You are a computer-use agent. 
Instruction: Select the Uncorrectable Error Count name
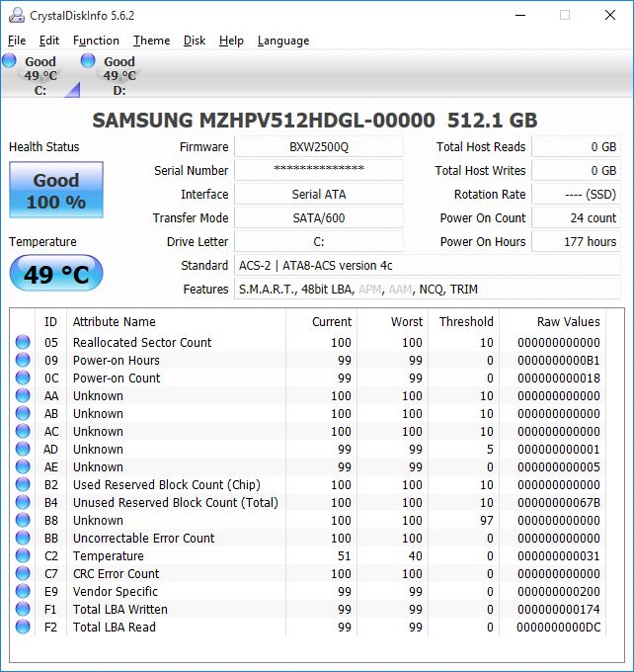coord(143,538)
